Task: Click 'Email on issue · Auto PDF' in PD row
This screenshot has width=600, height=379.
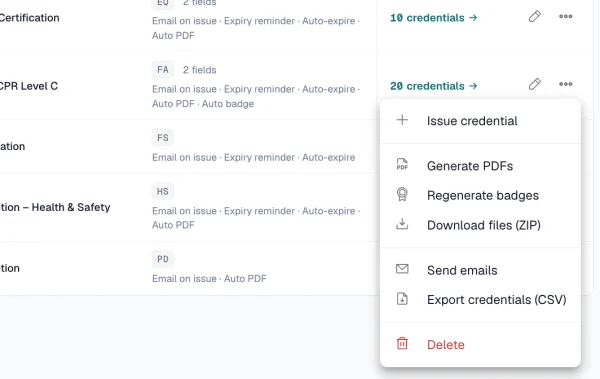Action: (x=209, y=278)
